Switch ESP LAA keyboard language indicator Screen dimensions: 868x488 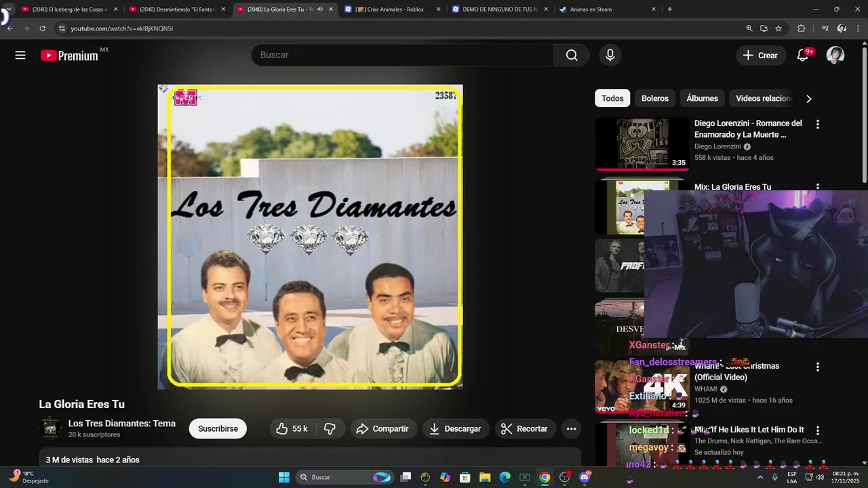(792, 477)
